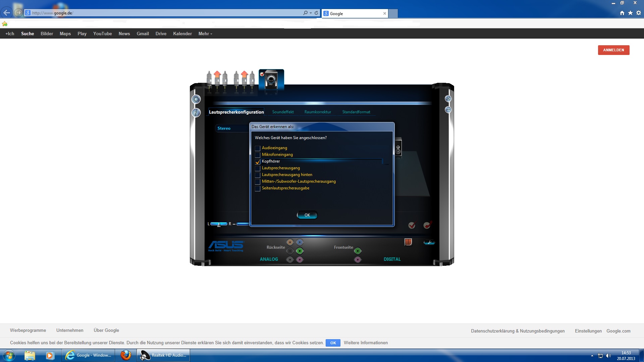Check the Audioeingang checkbox
Viewport: 644px width, 362px height.
[x=258, y=148]
